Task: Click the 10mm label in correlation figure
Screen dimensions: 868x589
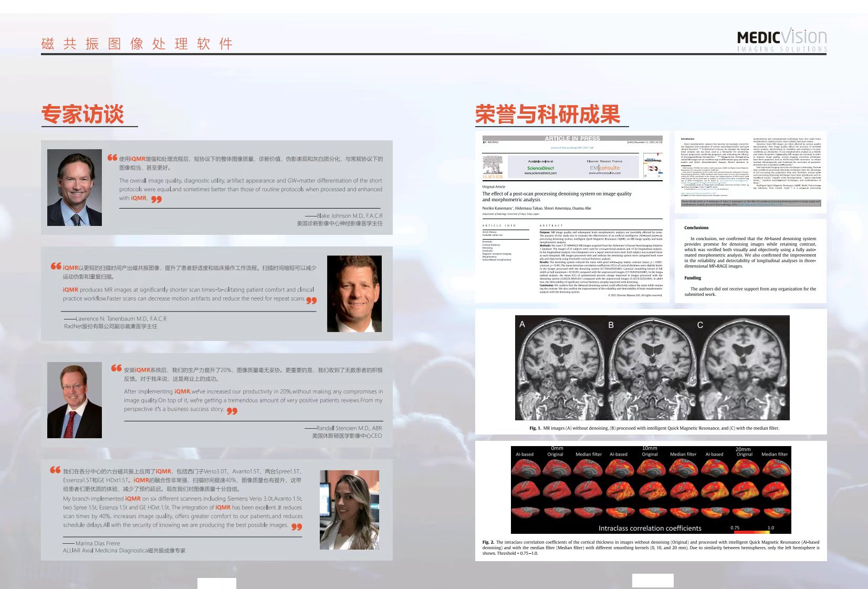Action: pos(650,448)
